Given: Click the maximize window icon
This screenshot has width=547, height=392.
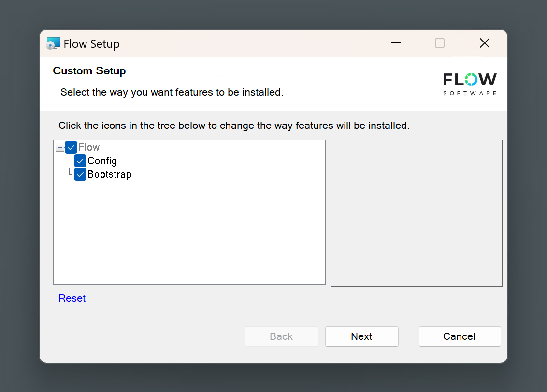Looking at the screenshot, I should click(x=439, y=43).
